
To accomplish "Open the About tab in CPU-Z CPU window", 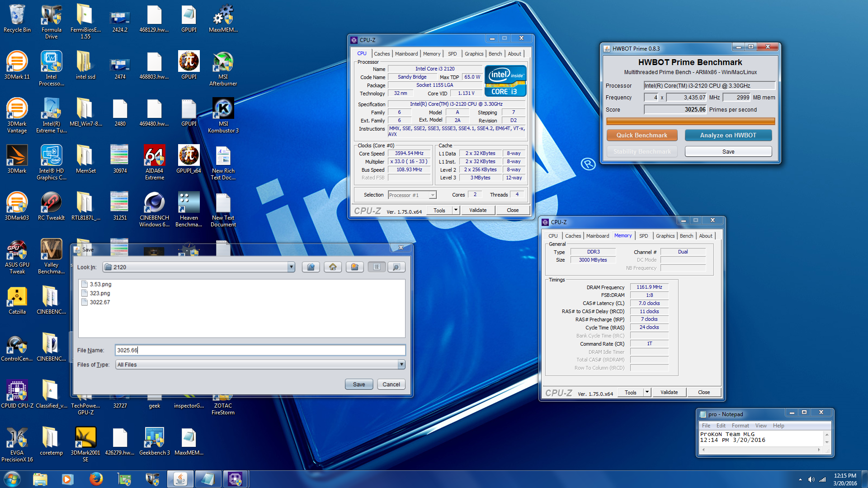I will [x=514, y=54].
